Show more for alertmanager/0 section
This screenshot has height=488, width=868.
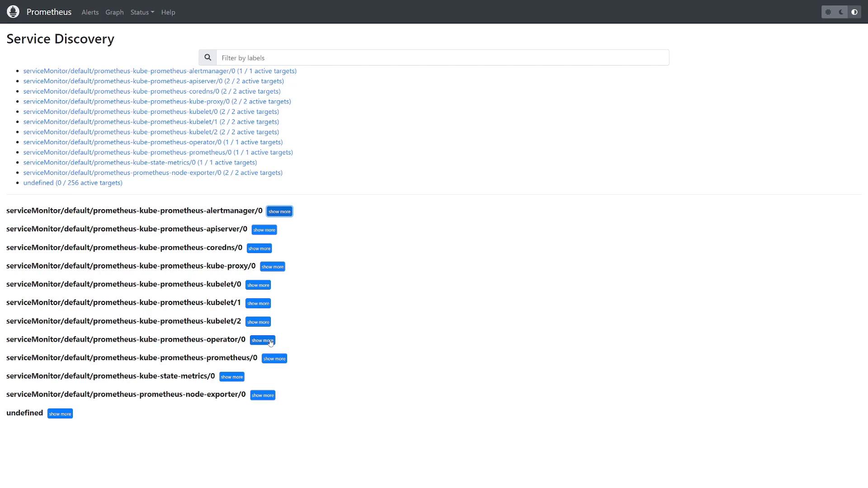pos(279,211)
